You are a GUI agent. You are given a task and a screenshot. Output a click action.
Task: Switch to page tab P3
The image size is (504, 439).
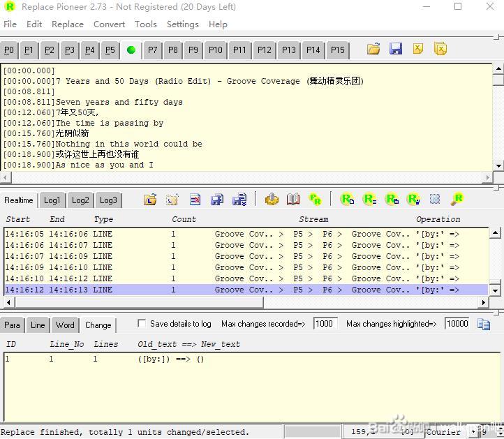69,50
